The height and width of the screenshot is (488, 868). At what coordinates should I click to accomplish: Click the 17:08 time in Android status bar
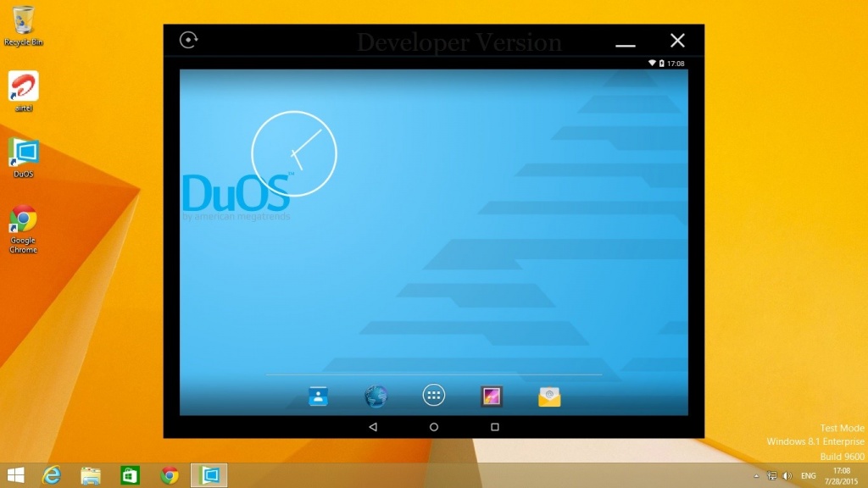(676, 63)
